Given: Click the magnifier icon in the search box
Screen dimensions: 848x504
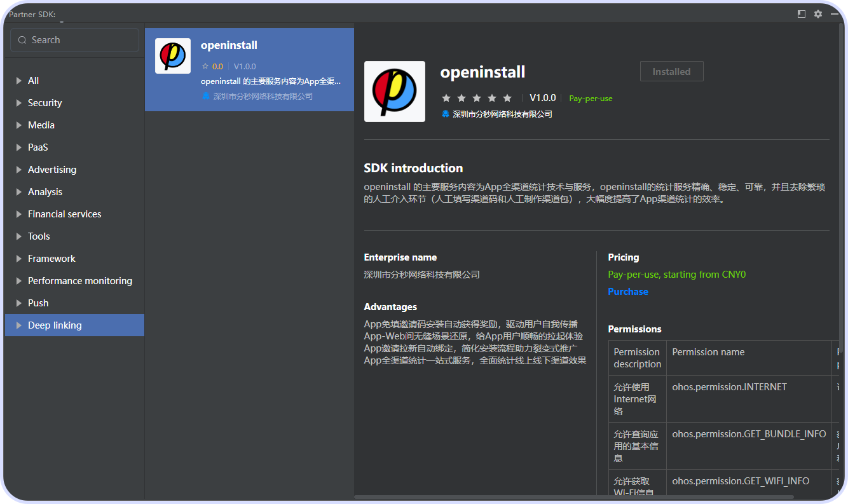Looking at the screenshot, I should pyautogui.click(x=23, y=40).
